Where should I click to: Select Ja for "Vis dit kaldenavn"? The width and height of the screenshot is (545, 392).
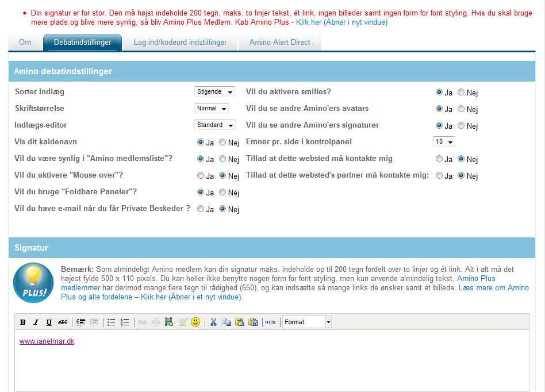pyautogui.click(x=201, y=142)
